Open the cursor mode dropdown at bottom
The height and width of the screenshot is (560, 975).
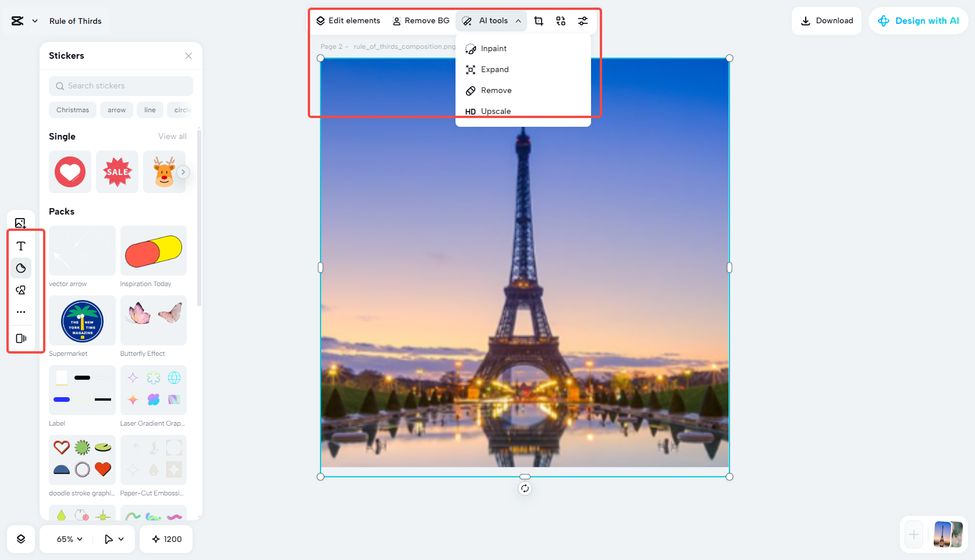coord(114,539)
